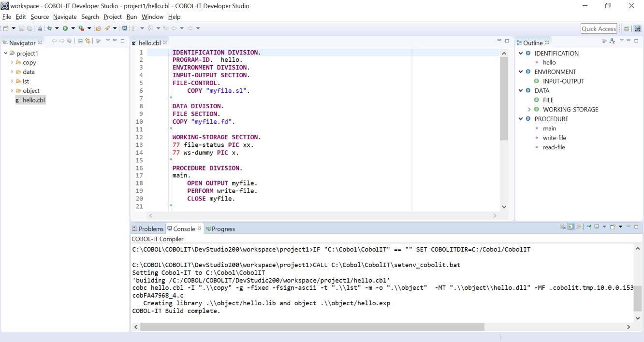This screenshot has height=342, width=644.
Task: Clear Console icon in console toolbar
Action: (x=563, y=227)
